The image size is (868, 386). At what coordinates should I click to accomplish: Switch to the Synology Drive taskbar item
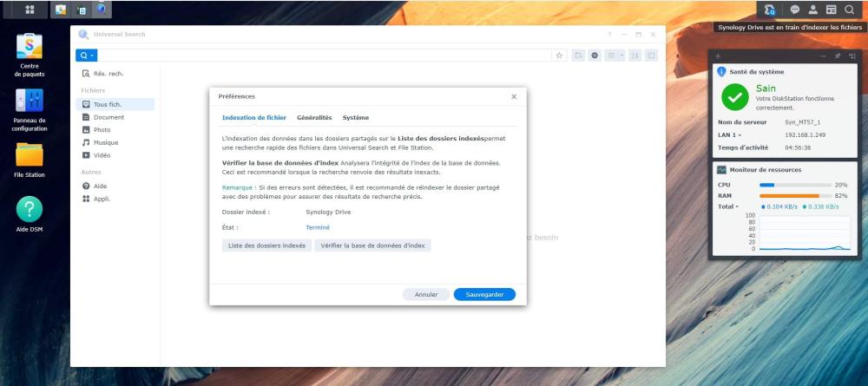click(82, 10)
